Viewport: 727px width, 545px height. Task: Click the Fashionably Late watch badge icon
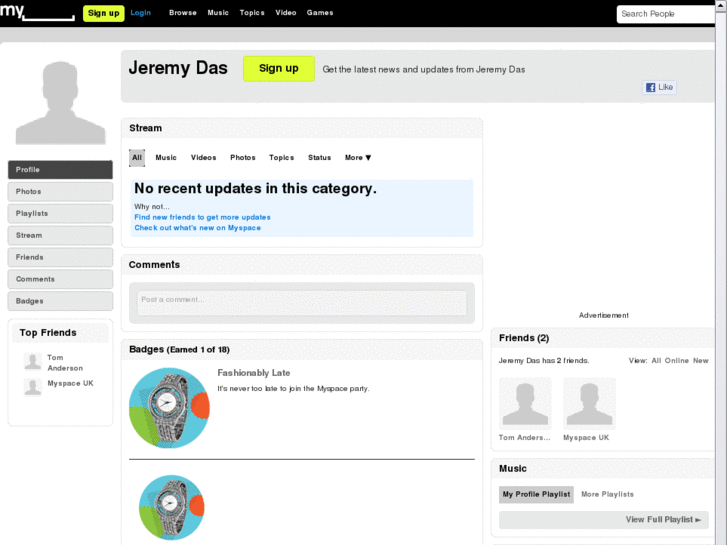pyautogui.click(x=169, y=407)
